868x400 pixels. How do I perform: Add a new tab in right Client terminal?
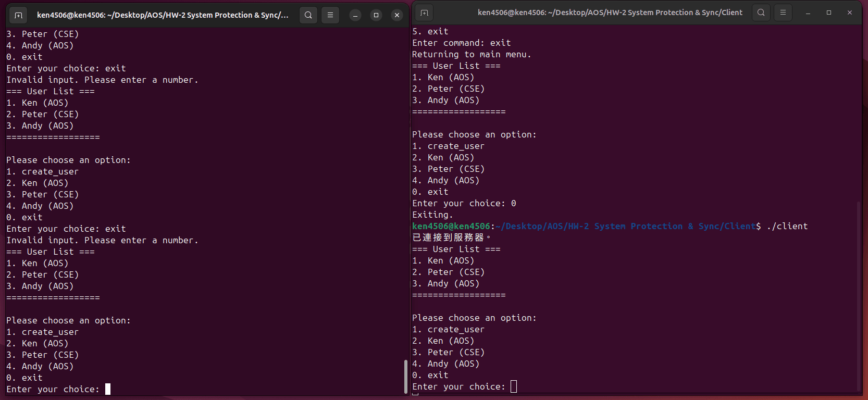pyautogui.click(x=425, y=12)
